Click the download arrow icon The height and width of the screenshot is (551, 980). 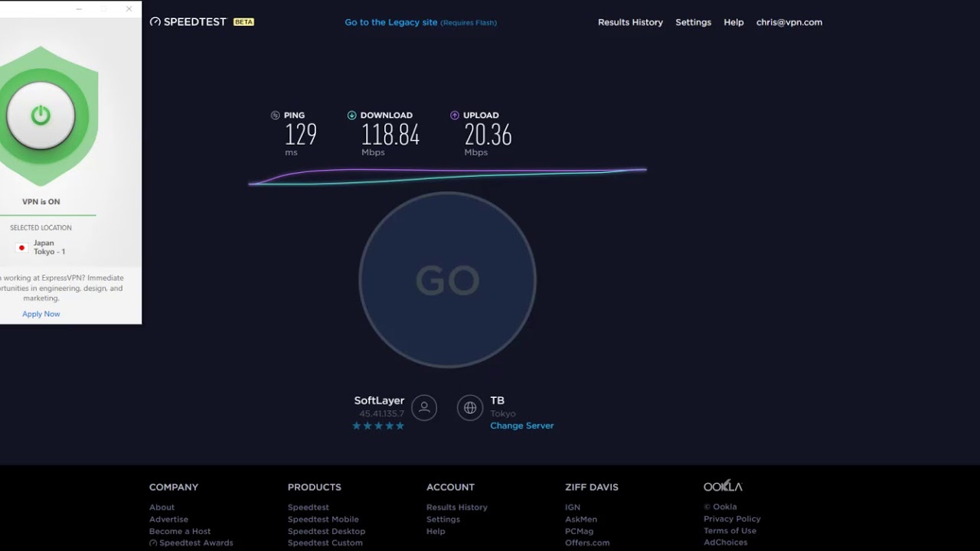(351, 116)
